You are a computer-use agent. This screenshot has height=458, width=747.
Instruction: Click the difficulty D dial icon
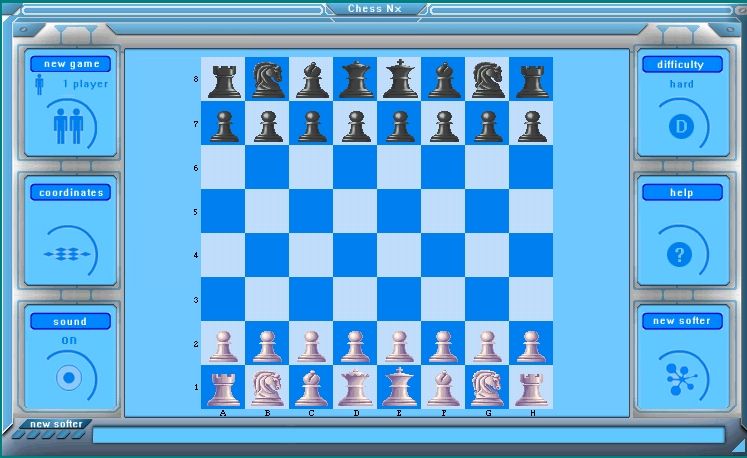pyautogui.click(x=681, y=127)
